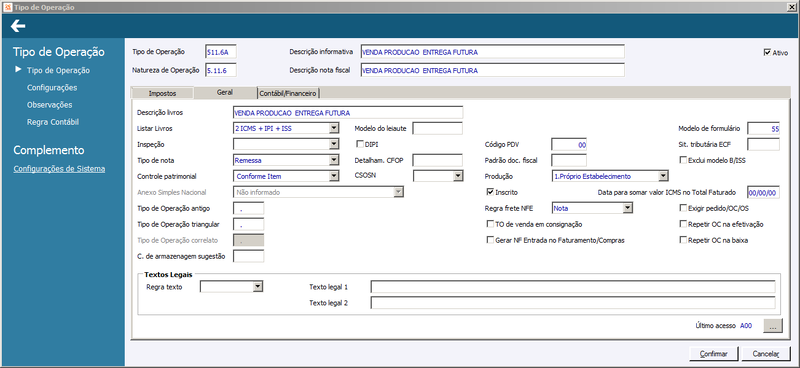The image size is (800, 368).
Task: Click the app icon in title bar
Action: 7,7
